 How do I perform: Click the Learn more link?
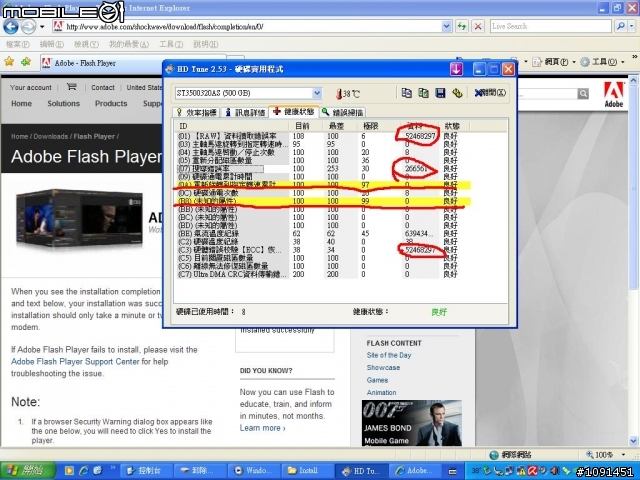pyautogui.click(x=262, y=428)
